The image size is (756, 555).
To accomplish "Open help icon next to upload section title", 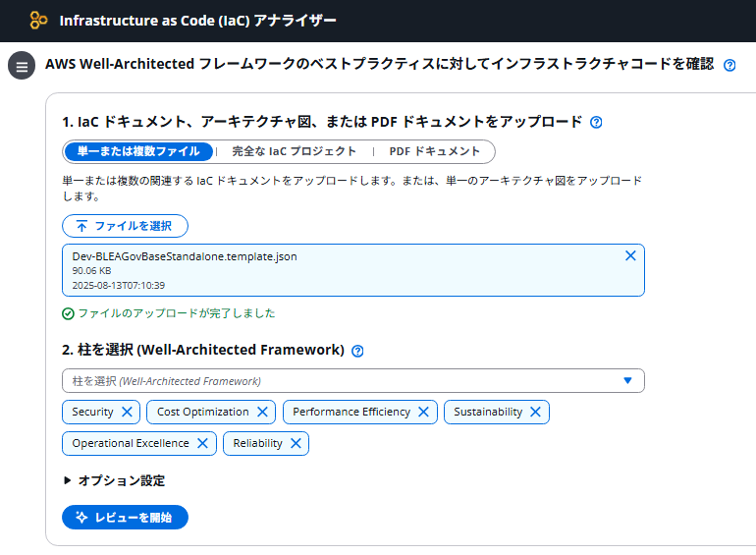I will pyautogui.click(x=596, y=122).
